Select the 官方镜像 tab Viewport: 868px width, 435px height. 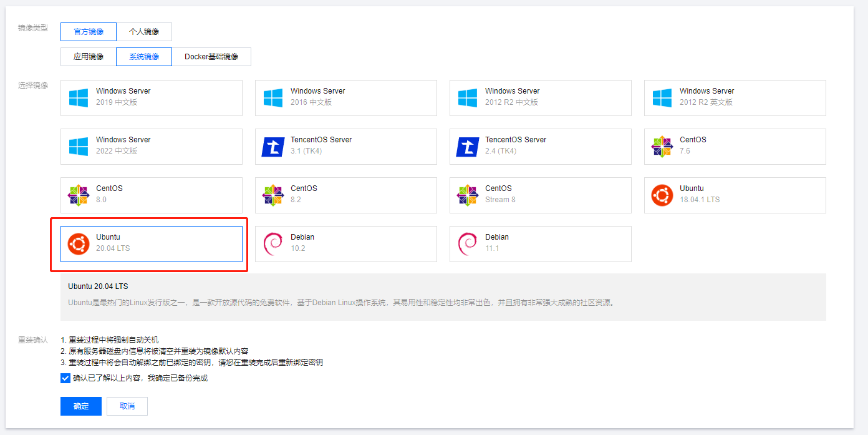tap(88, 31)
